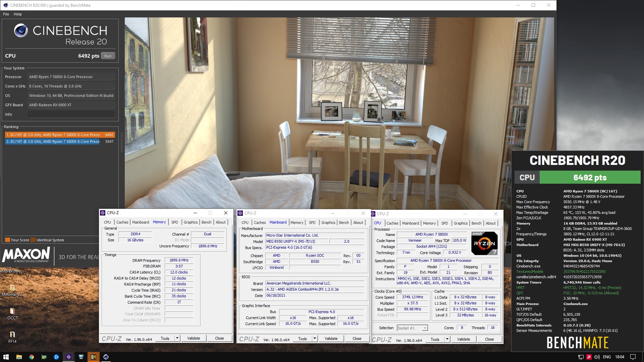Expand Tools dropdown arrow in CPU-Z Mainboard window

coord(315,339)
